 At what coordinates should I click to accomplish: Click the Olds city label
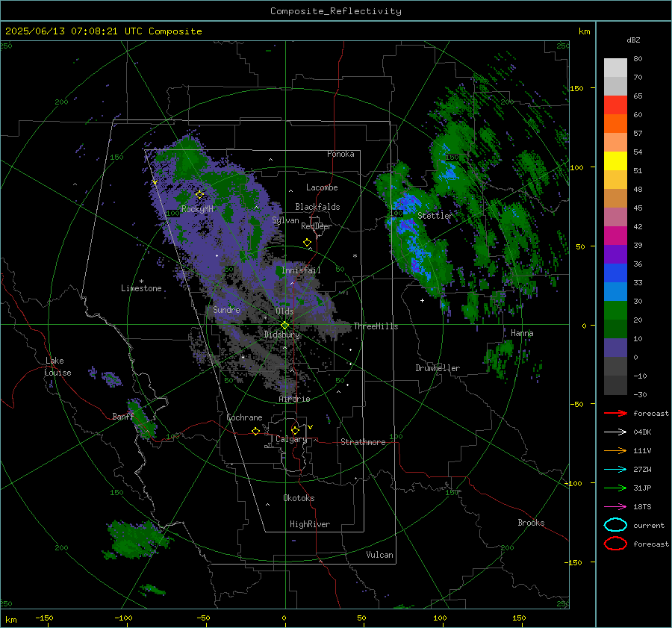[284, 311]
